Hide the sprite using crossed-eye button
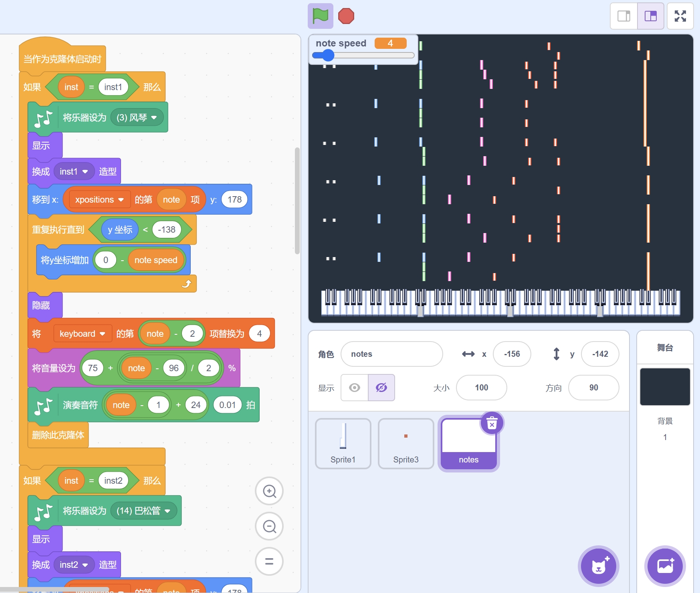Viewport: 700px width, 593px height. pos(381,388)
